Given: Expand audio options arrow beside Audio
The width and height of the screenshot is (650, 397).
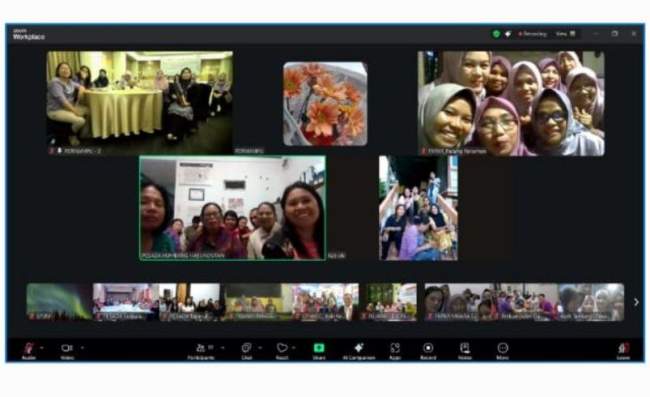Looking at the screenshot, I should pyautogui.click(x=41, y=348).
